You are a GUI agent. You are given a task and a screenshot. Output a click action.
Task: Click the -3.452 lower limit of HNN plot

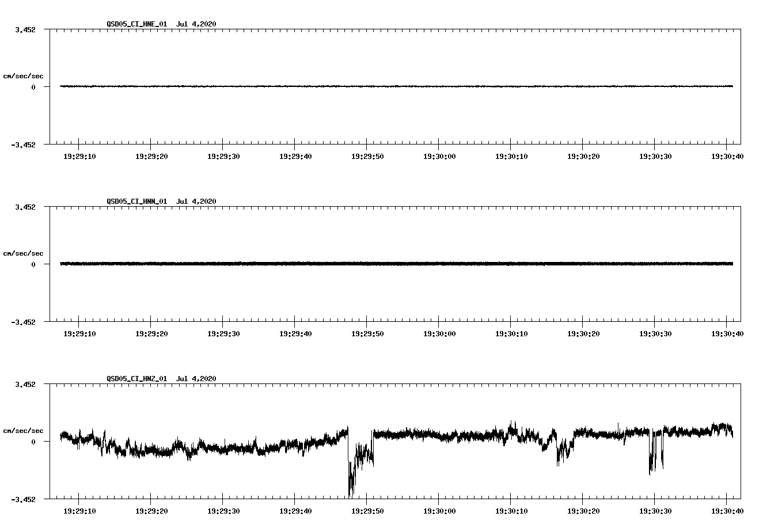23,322
